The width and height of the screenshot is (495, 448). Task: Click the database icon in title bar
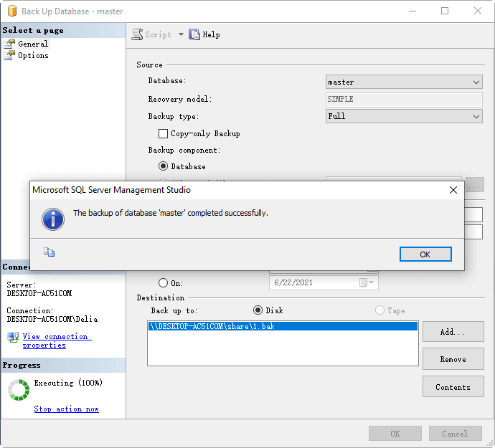11,11
